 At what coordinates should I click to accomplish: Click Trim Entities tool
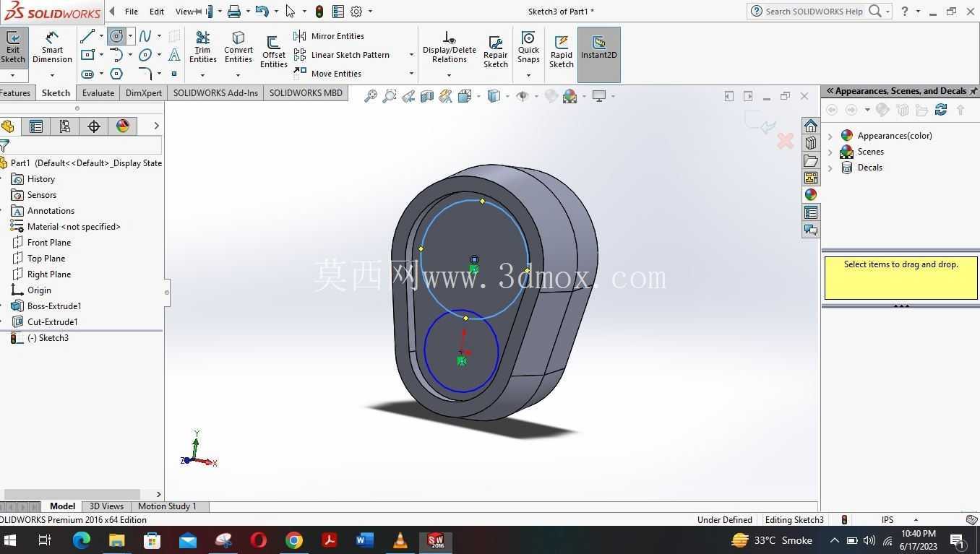pyautogui.click(x=203, y=48)
